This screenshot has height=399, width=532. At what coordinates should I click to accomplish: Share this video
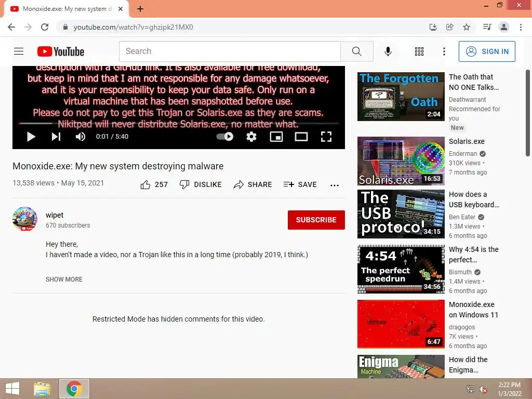point(253,184)
